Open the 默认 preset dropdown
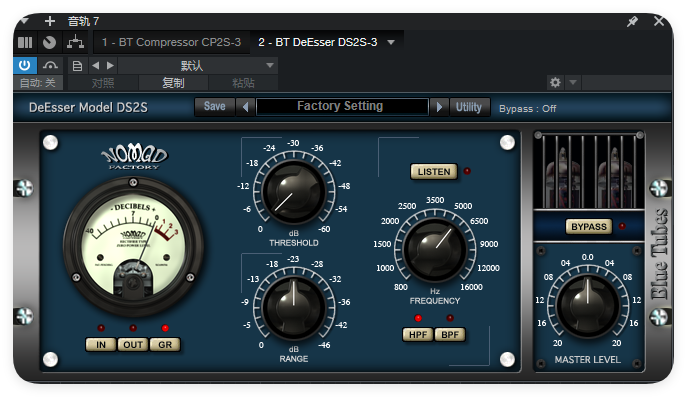Image resolution: width=687 pixels, height=397 pixels. (x=197, y=66)
